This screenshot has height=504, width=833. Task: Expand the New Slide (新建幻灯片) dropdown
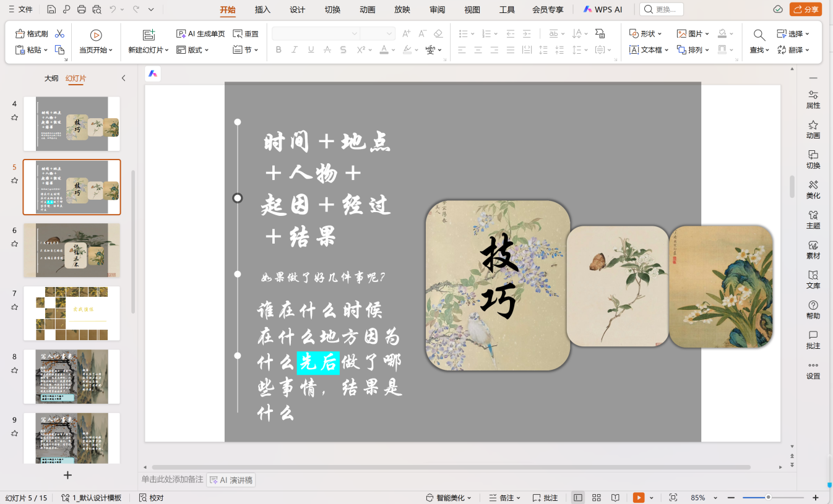click(x=149, y=50)
